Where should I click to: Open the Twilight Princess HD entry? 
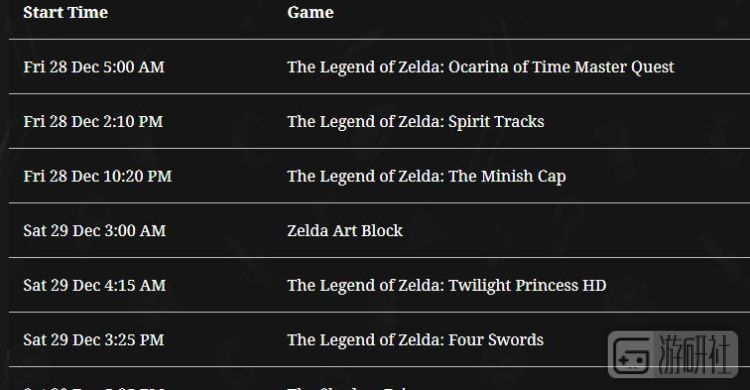447,286
